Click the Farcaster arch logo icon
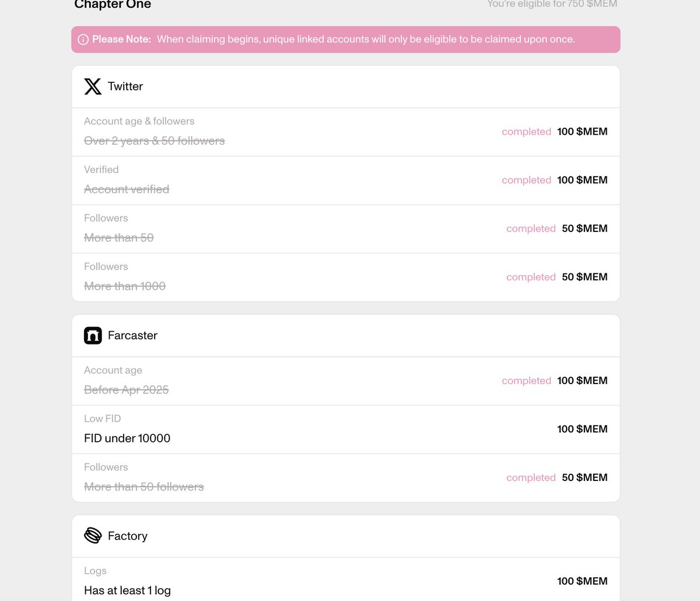Viewport: 700px width, 601px height. [93, 335]
